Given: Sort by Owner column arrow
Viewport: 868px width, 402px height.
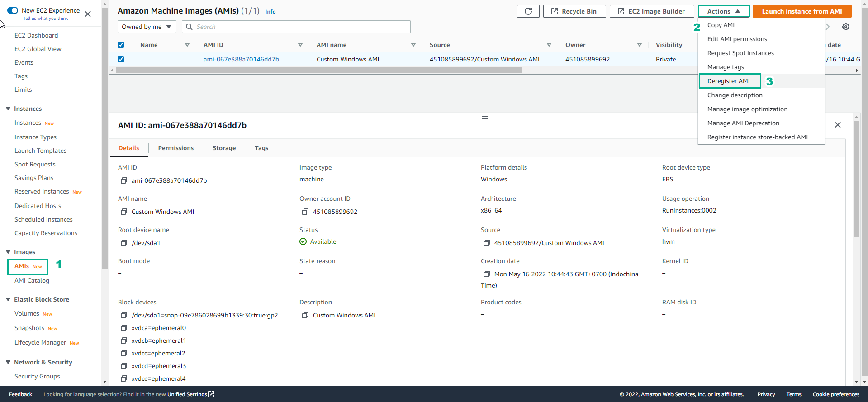Looking at the screenshot, I should (x=640, y=45).
